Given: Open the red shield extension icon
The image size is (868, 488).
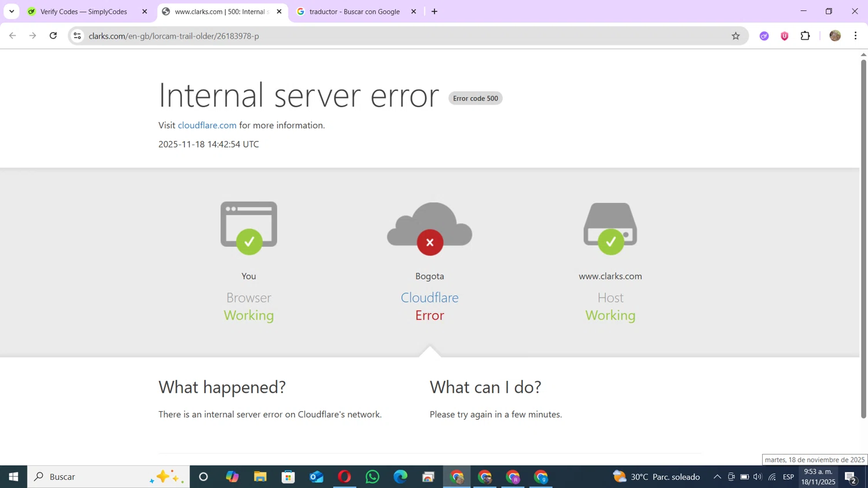Looking at the screenshot, I should [x=785, y=36].
